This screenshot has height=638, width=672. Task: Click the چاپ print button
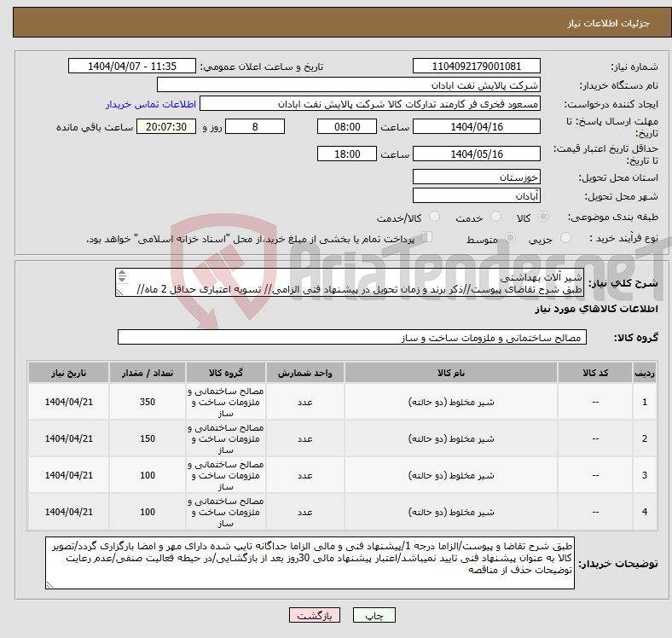coord(374,615)
